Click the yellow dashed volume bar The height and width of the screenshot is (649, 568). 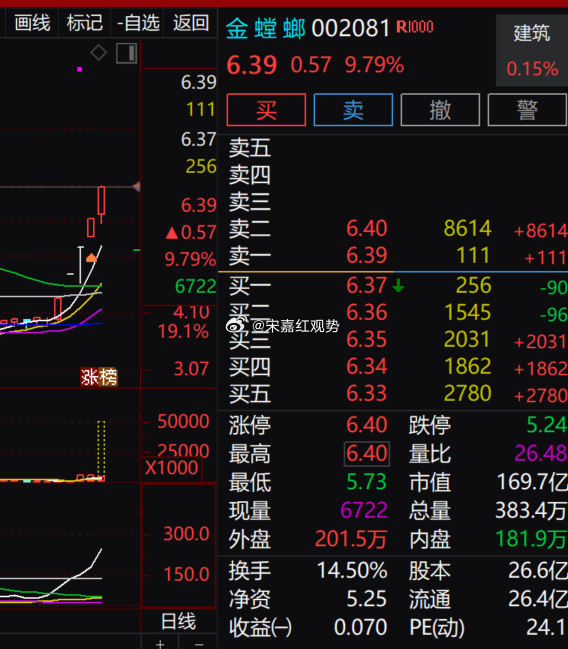[101, 450]
